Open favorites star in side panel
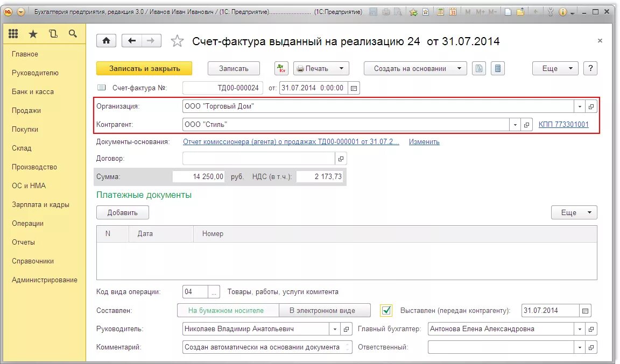 [33, 34]
